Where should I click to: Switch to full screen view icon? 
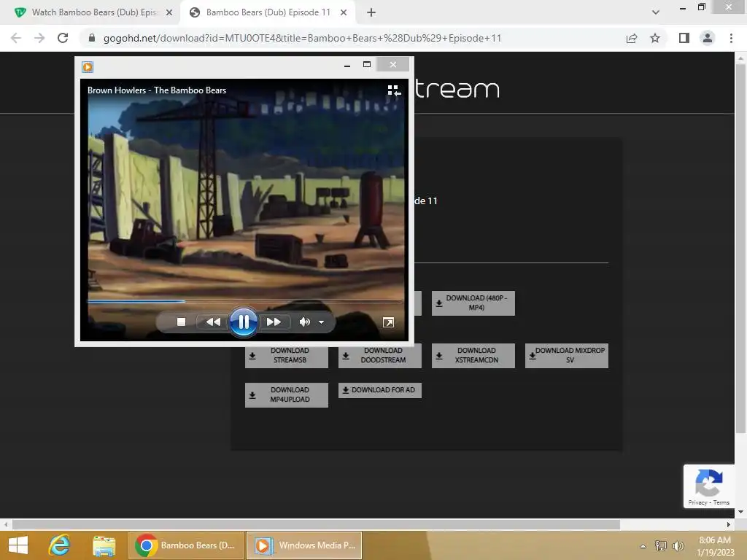pyautogui.click(x=388, y=323)
